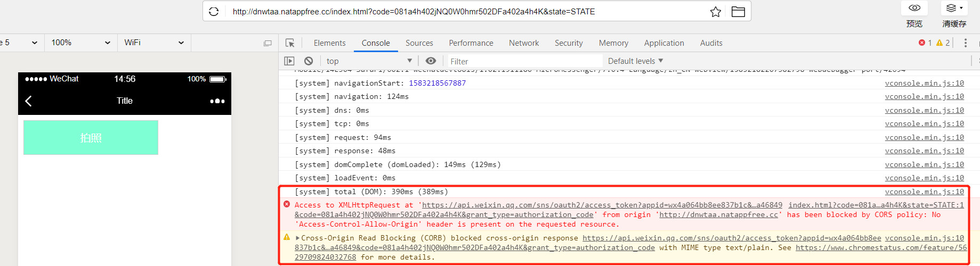Open vconsole.min.js:10 link on CORB warning row
Screen dimensions: 980x266
coord(924,238)
